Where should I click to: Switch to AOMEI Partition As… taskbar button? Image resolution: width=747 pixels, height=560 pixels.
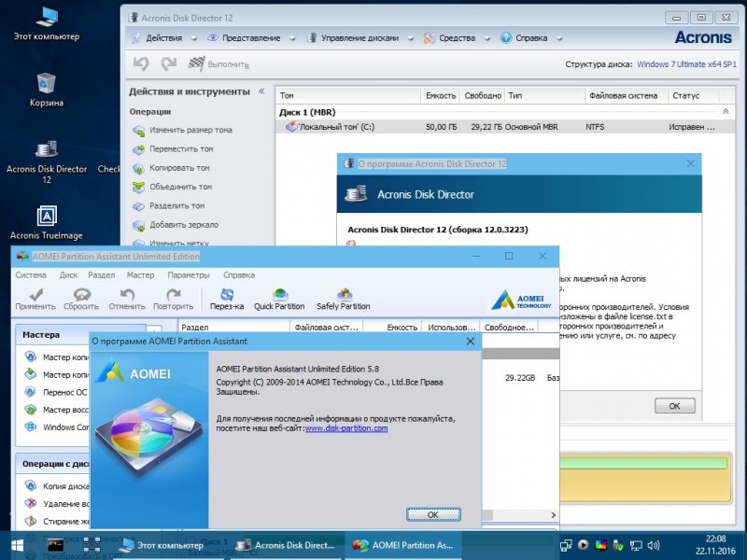click(x=403, y=545)
